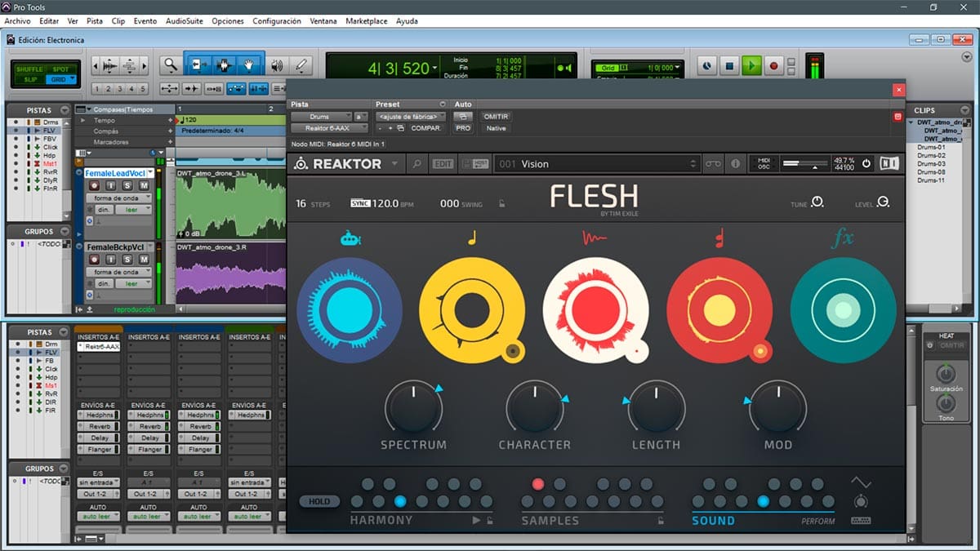This screenshot has width=980, height=551.
Task: Click the transport Record button
Action: click(773, 65)
